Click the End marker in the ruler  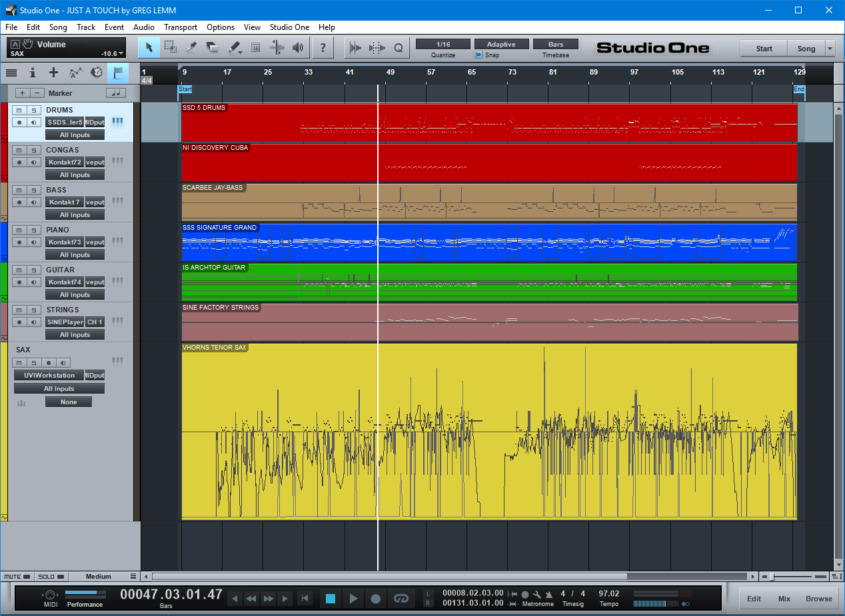pyautogui.click(x=798, y=89)
